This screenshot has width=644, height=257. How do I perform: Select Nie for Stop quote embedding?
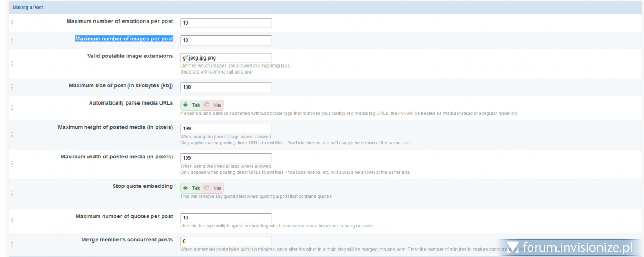coord(207,188)
